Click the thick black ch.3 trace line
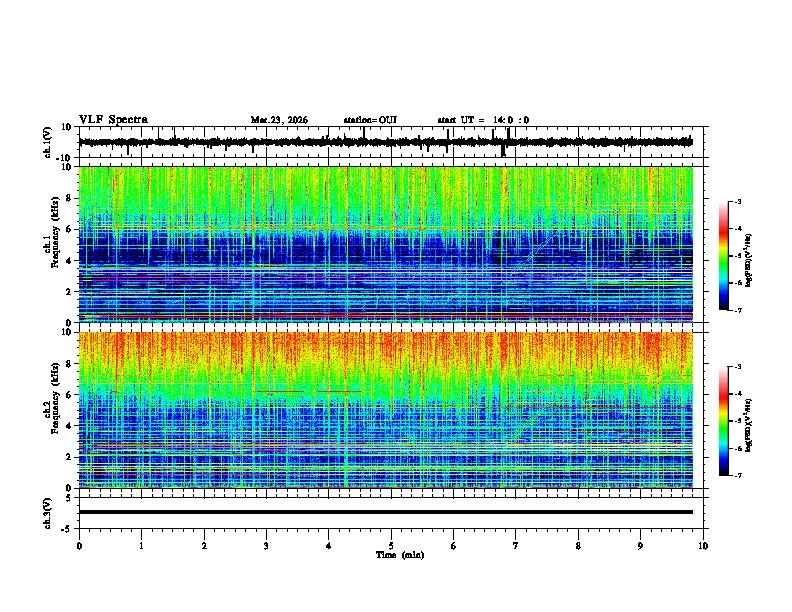The height and width of the screenshot is (612, 792). tap(386, 512)
